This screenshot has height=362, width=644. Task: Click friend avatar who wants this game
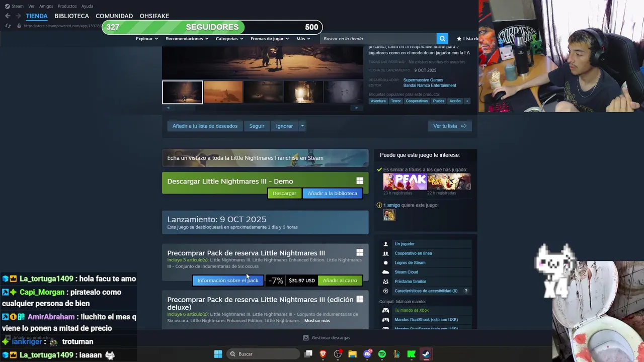tap(389, 215)
